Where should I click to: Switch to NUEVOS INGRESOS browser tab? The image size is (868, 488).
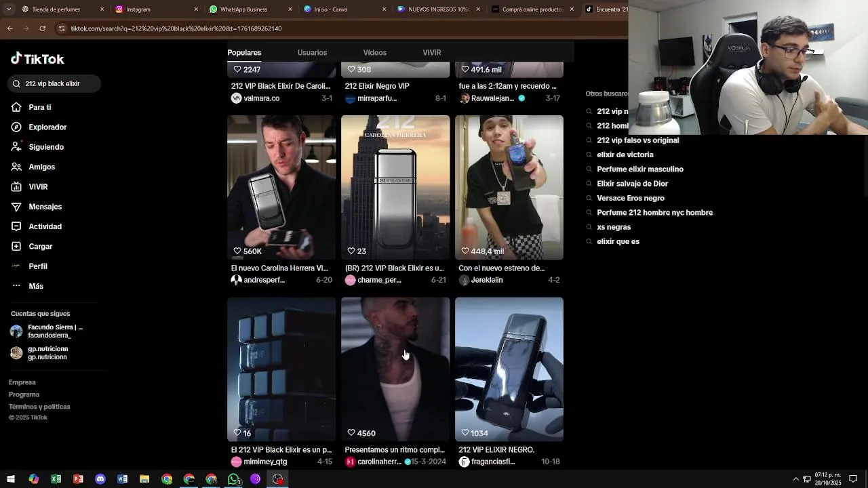[x=438, y=9]
